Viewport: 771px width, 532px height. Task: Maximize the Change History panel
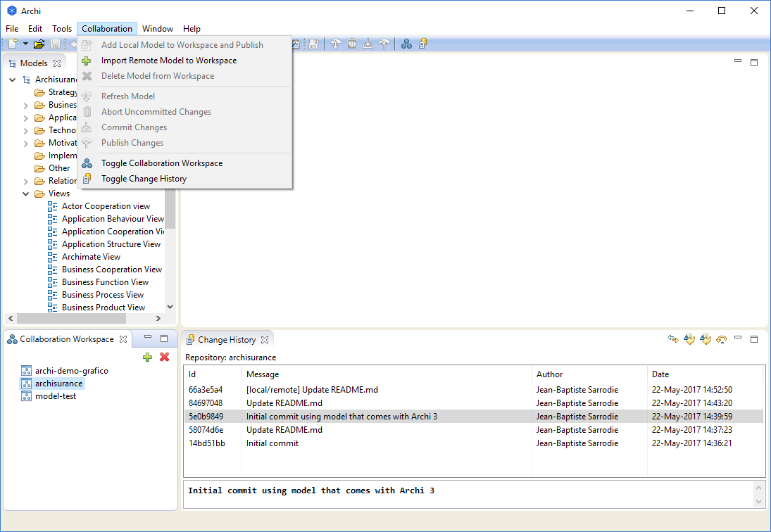tap(754, 339)
